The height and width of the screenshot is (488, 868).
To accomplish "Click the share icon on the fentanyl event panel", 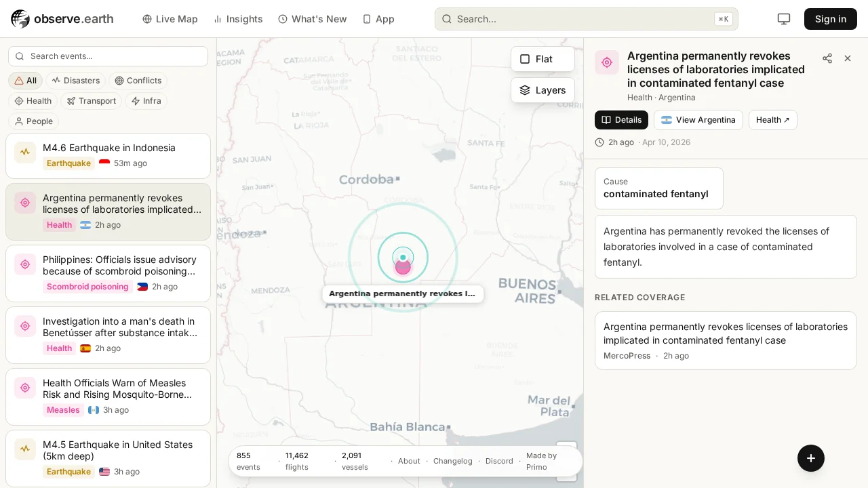I will point(827,58).
